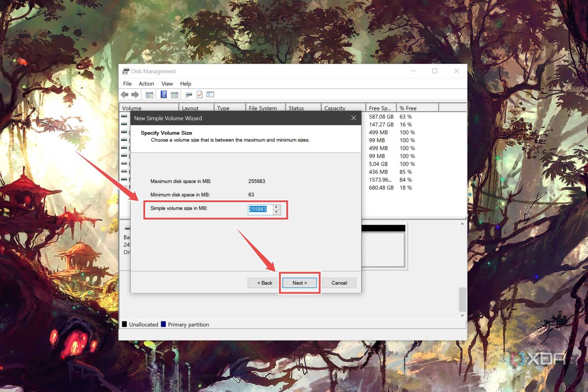Minimize the Disk Management window
This screenshot has height=392, width=588.
click(x=413, y=71)
